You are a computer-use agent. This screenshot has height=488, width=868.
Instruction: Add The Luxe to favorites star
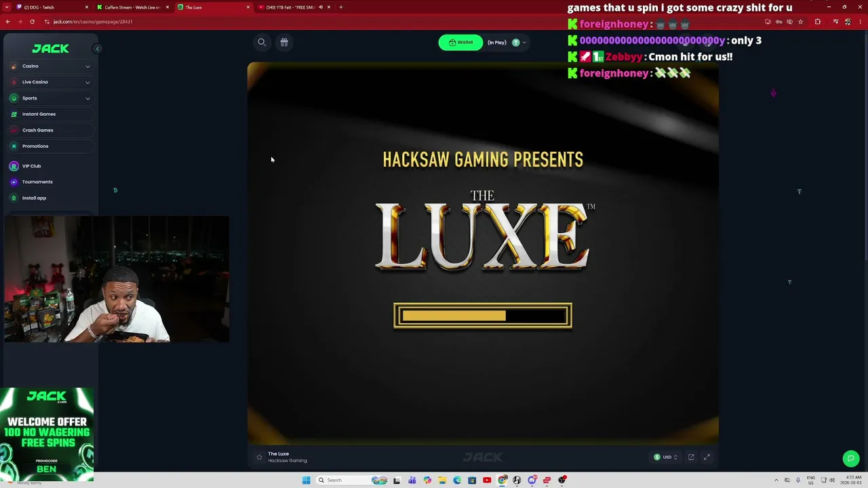(259, 457)
